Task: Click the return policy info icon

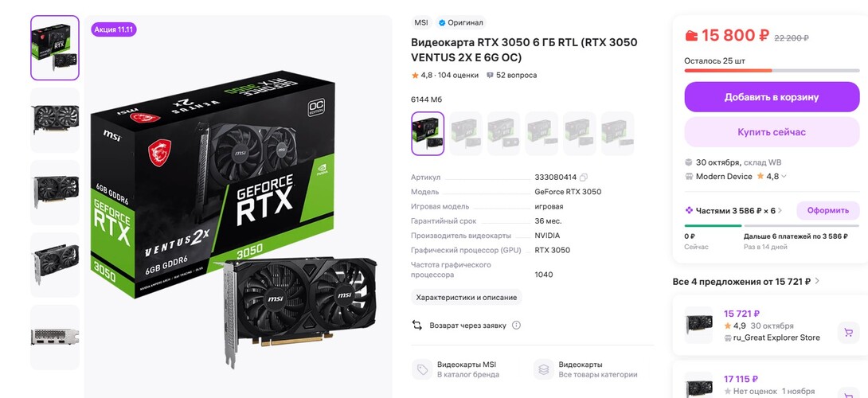Action: pyautogui.click(x=516, y=326)
